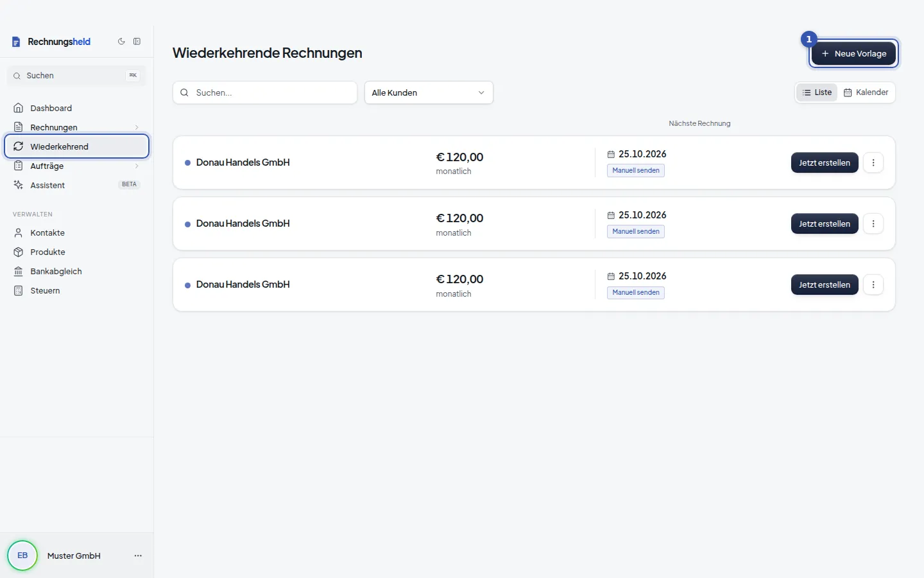The height and width of the screenshot is (578, 924).
Task: Open the Alle Kunden dropdown
Action: pos(429,92)
